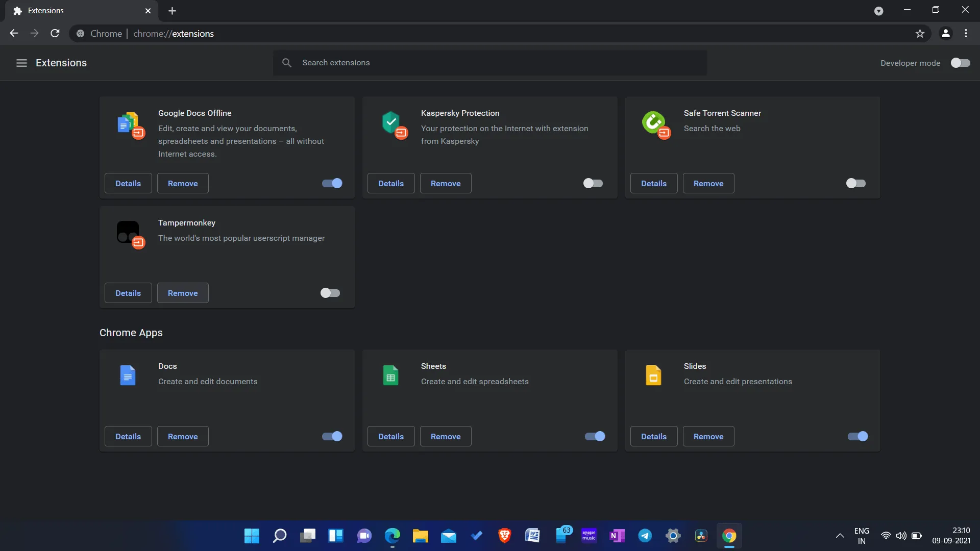The width and height of the screenshot is (980, 551).
Task: Enable the Kaspersky Protection extension toggle
Action: [593, 183]
